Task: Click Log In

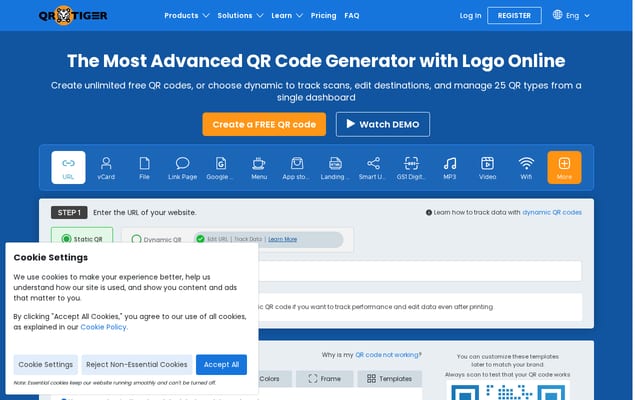Action: [x=470, y=16]
